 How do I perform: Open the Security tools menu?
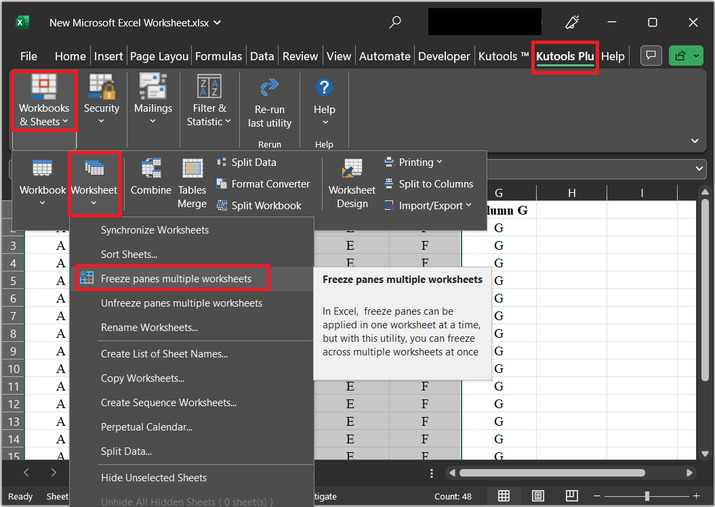[101, 100]
